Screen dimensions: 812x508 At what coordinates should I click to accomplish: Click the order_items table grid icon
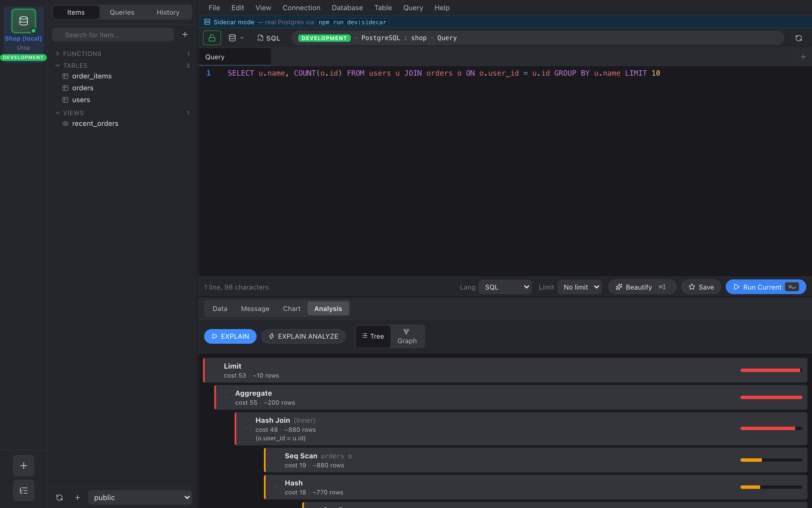(65, 76)
